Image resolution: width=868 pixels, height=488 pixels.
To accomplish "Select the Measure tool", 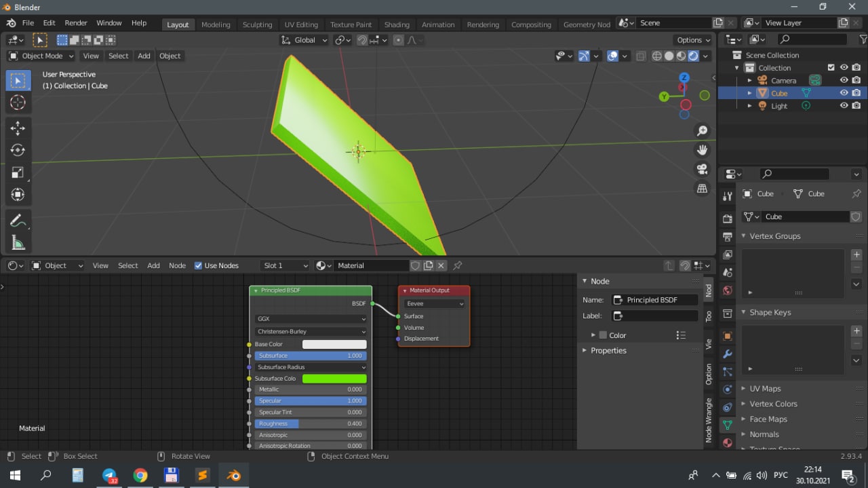I will coord(18,243).
